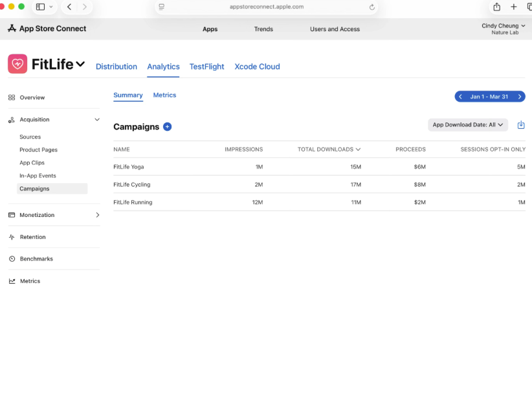Open a new tab with the plus icon
The width and height of the screenshot is (532, 399).
(x=514, y=6)
